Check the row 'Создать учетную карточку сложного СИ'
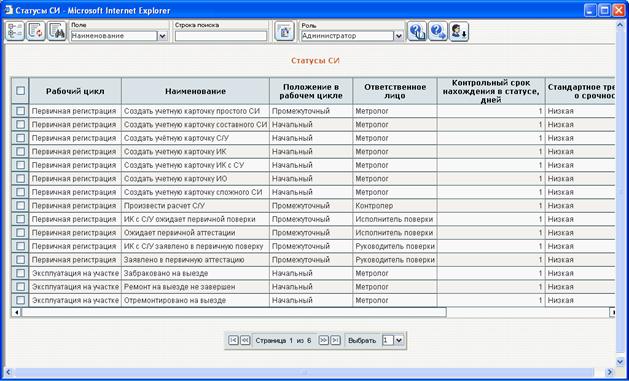The image size is (629, 381). 20,192
